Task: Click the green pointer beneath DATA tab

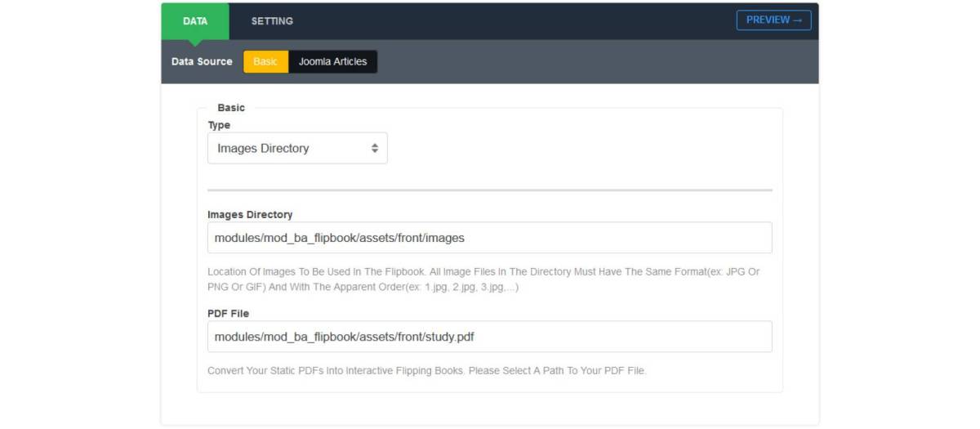Action: tap(195, 42)
